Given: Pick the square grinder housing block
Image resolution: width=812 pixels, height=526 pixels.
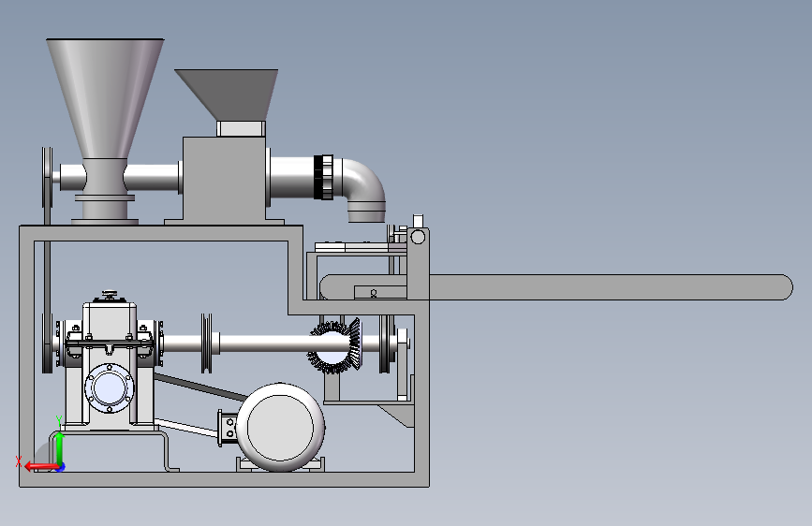Looking at the screenshot, I should [224, 180].
